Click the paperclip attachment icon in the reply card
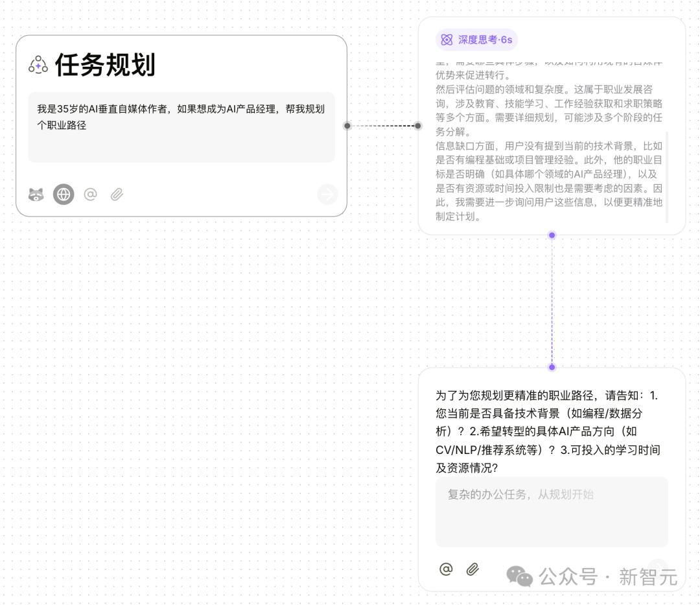This screenshot has width=700, height=605. pyautogui.click(x=472, y=569)
